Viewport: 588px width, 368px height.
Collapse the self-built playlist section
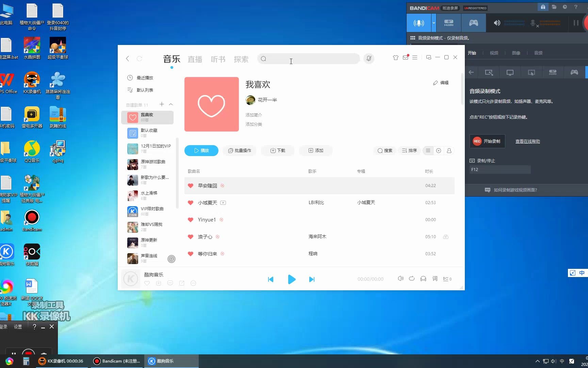click(x=171, y=104)
